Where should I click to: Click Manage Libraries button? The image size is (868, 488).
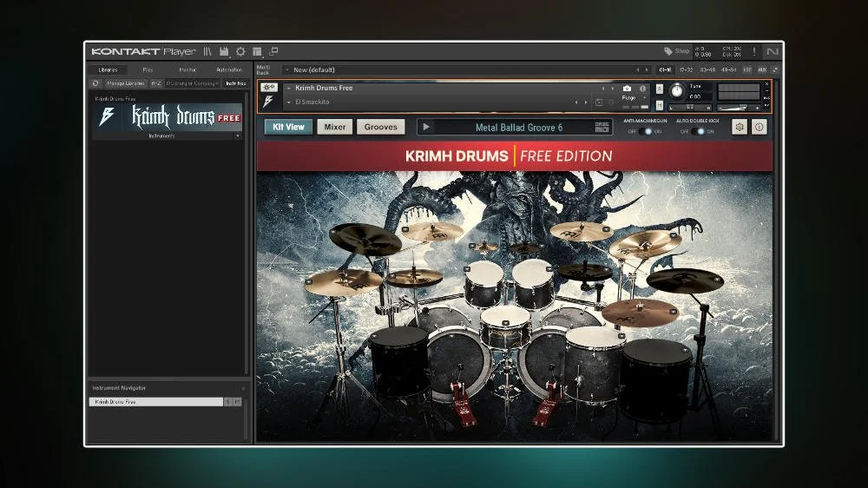click(x=126, y=83)
